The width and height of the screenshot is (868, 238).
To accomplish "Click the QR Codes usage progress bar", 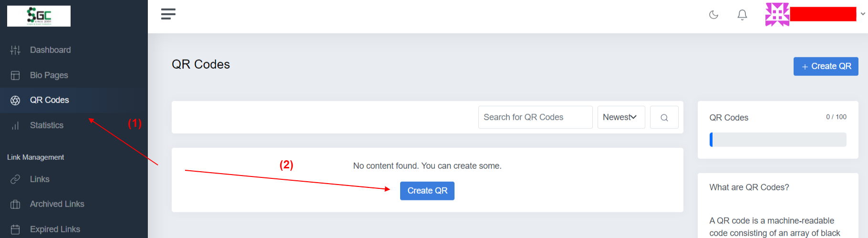I will point(778,140).
